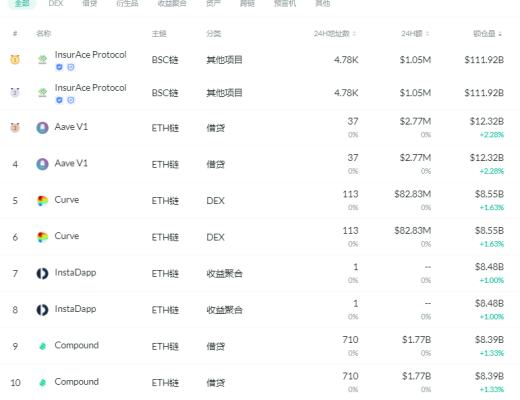Open the 跨链 tab
The height and width of the screenshot is (400, 520).
click(x=247, y=3)
